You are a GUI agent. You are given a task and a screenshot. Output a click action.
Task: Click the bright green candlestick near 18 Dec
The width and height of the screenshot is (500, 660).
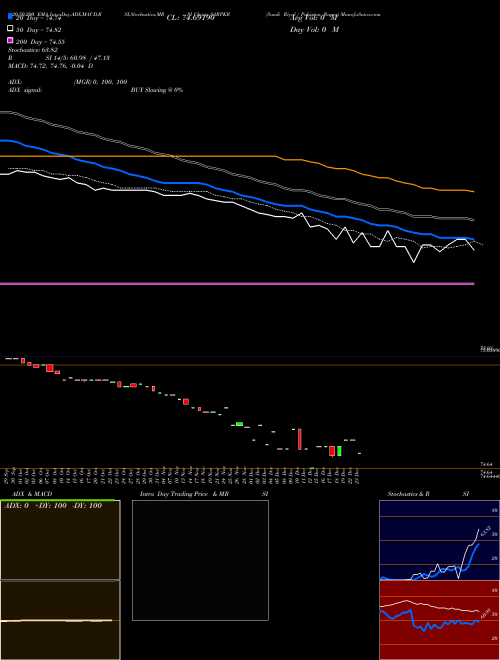339,451
